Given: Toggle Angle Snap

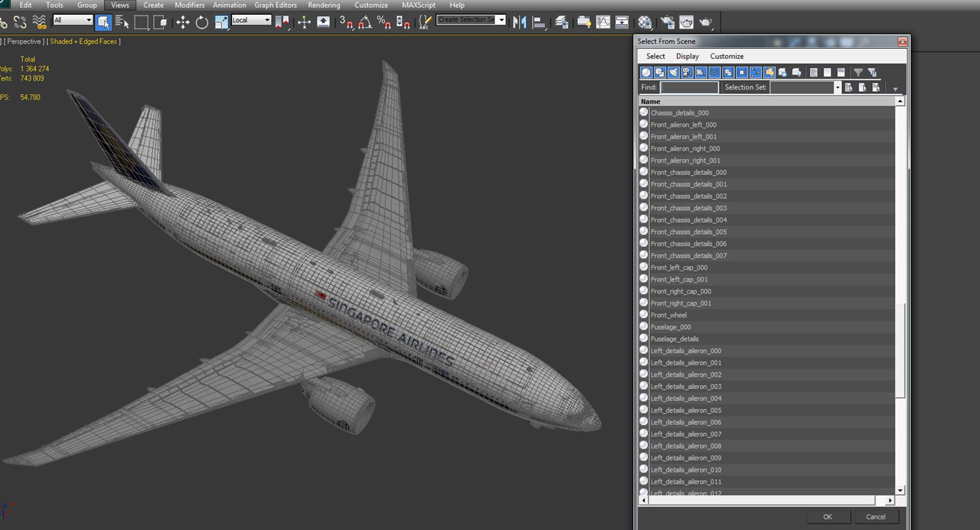Looking at the screenshot, I should point(365,22).
